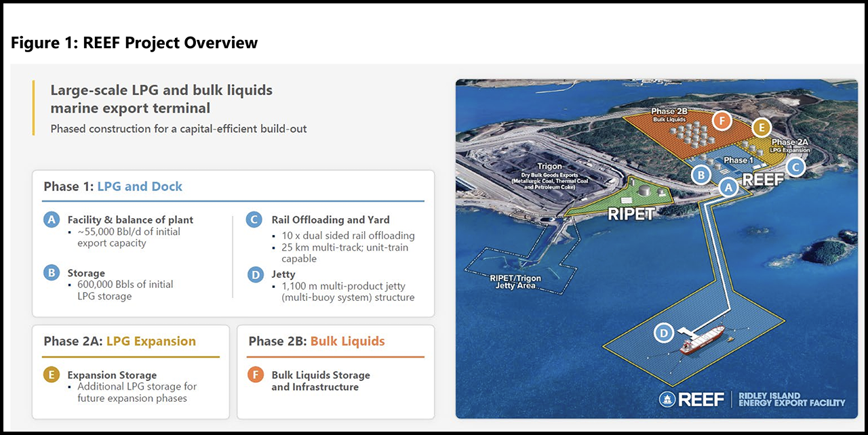Select the gold E marker for Expansion Storage
The image size is (868, 435).
click(762, 127)
